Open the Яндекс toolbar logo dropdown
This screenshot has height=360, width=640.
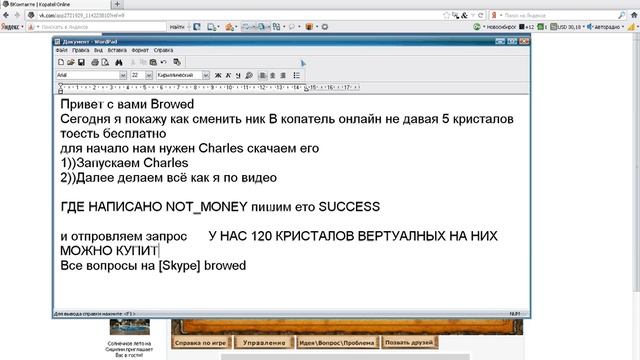(12, 27)
